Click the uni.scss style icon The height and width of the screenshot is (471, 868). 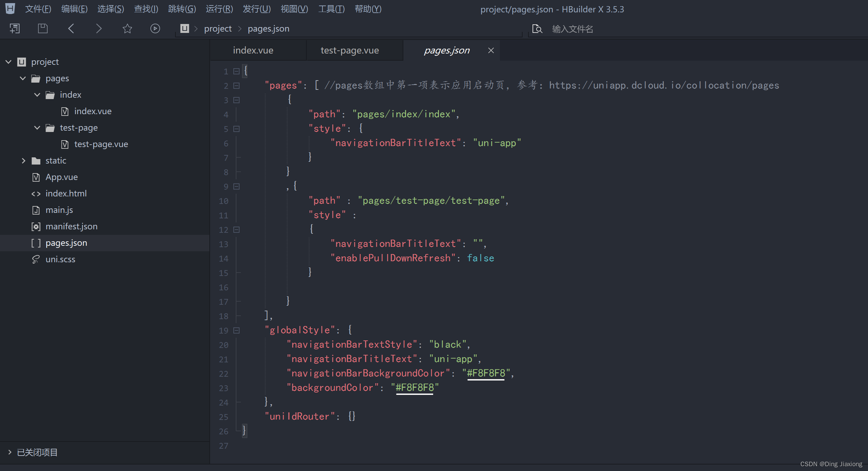pos(36,259)
